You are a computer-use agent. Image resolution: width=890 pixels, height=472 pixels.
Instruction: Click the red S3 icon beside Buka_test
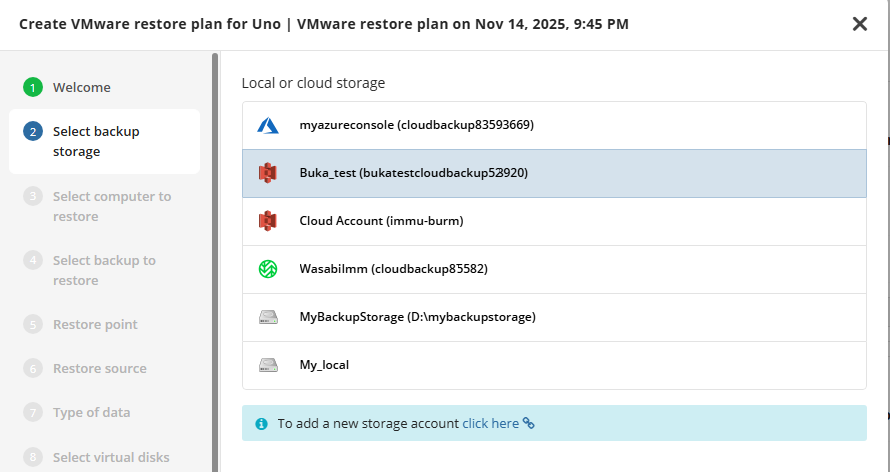pyautogui.click(x=267, y=173)
